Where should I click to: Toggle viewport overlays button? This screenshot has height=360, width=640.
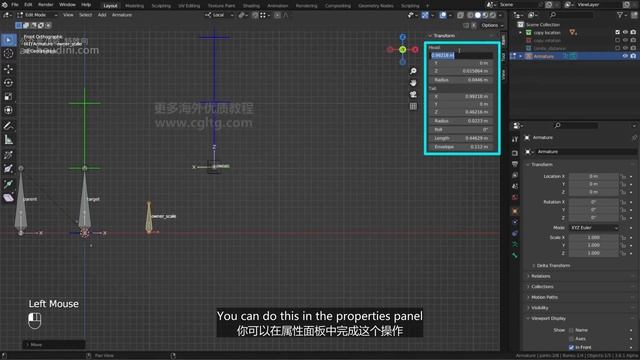(443, 15)
